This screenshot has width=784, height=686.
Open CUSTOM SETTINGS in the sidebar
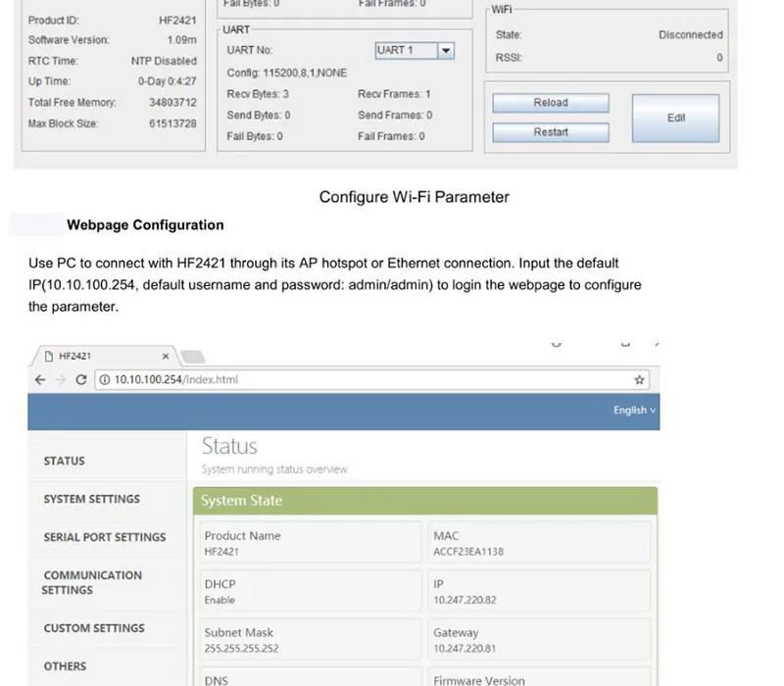point(94,628)
